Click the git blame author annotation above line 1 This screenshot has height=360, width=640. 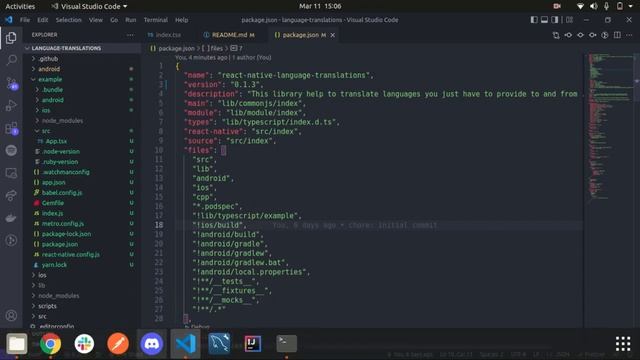[223, 58]
